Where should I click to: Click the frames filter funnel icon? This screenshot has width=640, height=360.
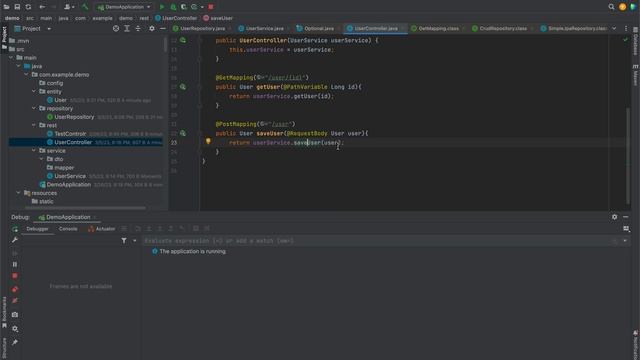[124, 241]
